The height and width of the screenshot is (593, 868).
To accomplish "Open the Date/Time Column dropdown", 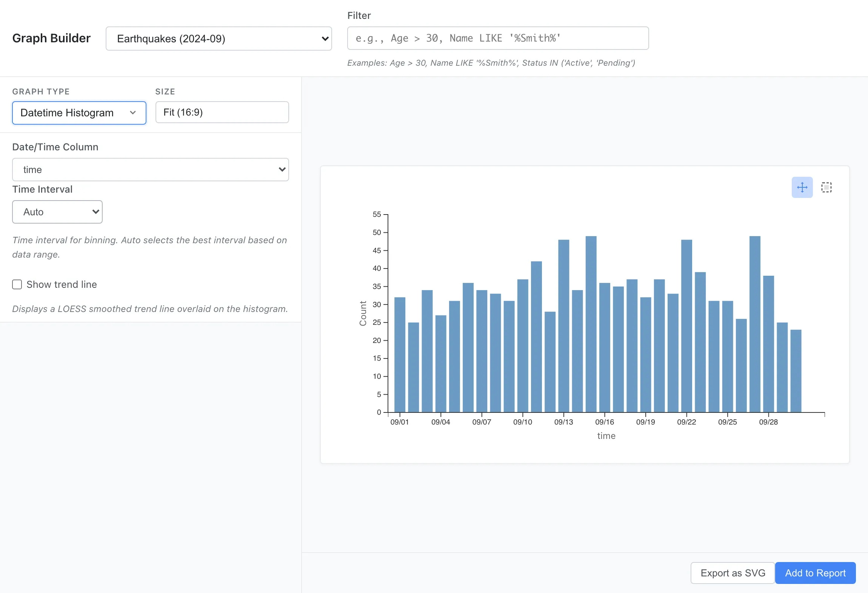I will coord(150,169).
